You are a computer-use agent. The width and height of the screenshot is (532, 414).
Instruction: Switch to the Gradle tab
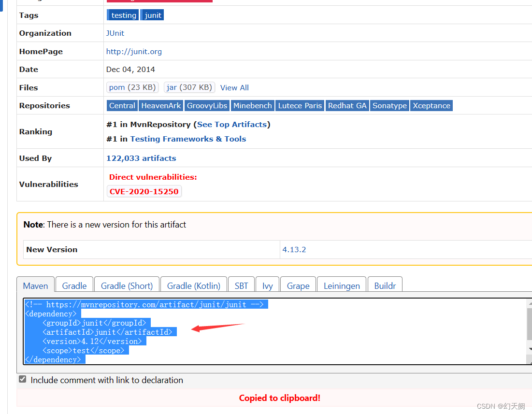[x=74, y=286]
